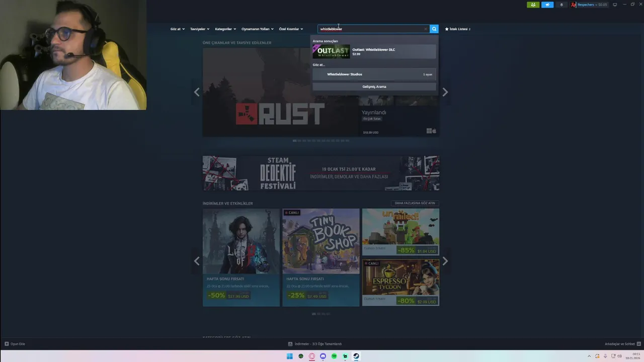Open Windows Start menu
Image resolution: width=644 pixels, height=362 pixels.
coord(289,356)
